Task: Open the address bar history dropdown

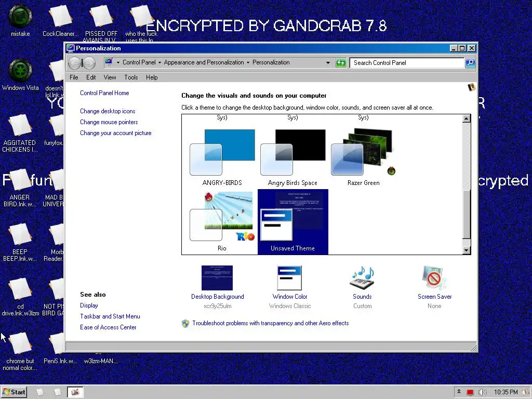Action: [x=328, y=62]
